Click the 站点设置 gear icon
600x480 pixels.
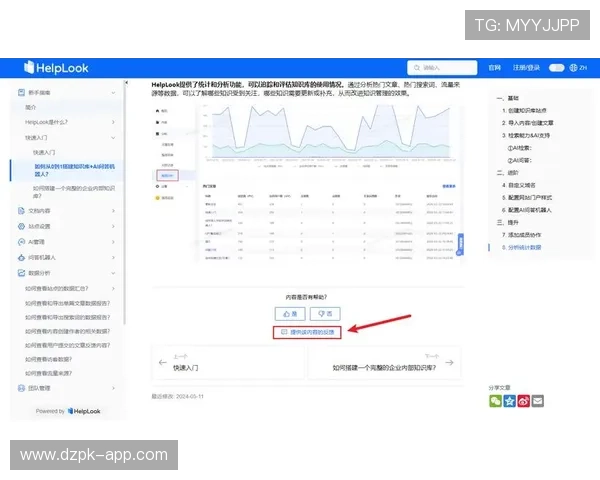[x=21, y=226]
